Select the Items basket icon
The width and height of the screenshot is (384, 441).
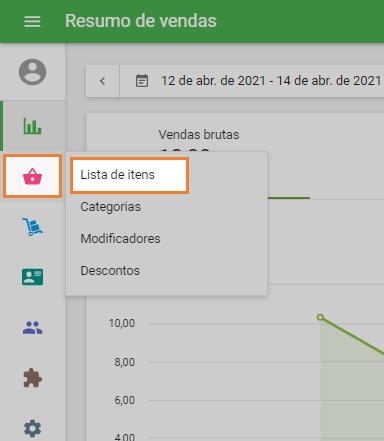32,176
